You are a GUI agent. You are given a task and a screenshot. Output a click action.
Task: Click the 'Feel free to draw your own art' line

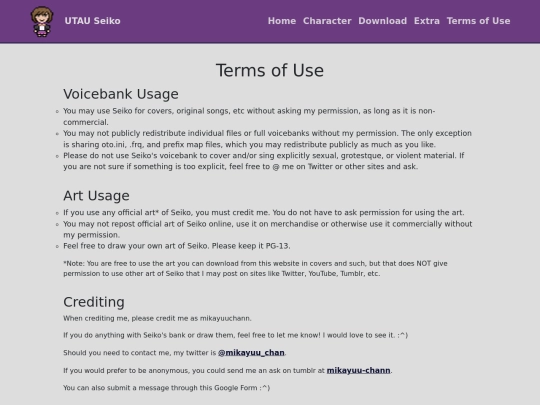click(x=177, y=246)
